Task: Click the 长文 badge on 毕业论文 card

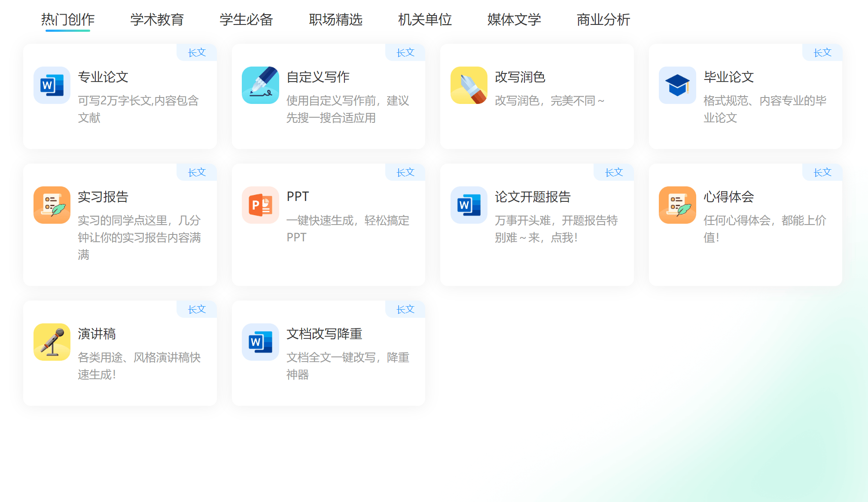Action: [822, 52]
